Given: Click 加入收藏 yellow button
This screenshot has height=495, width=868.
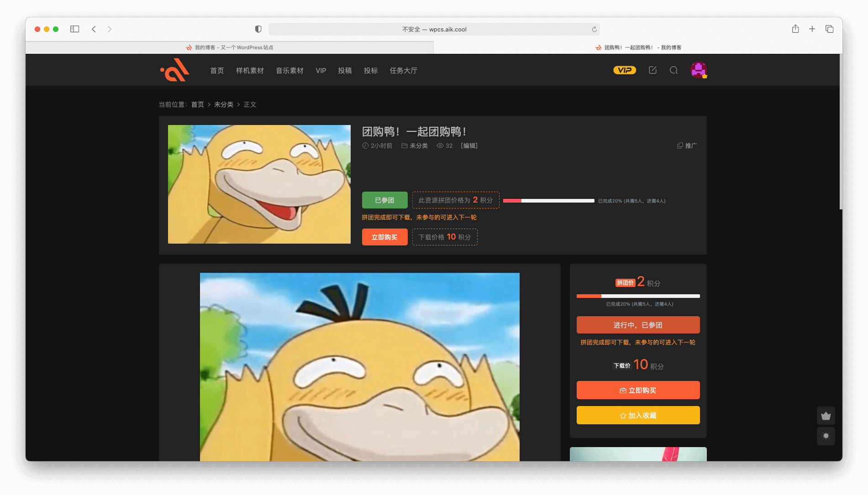Looking at the screenshot, I should point(638,415).
